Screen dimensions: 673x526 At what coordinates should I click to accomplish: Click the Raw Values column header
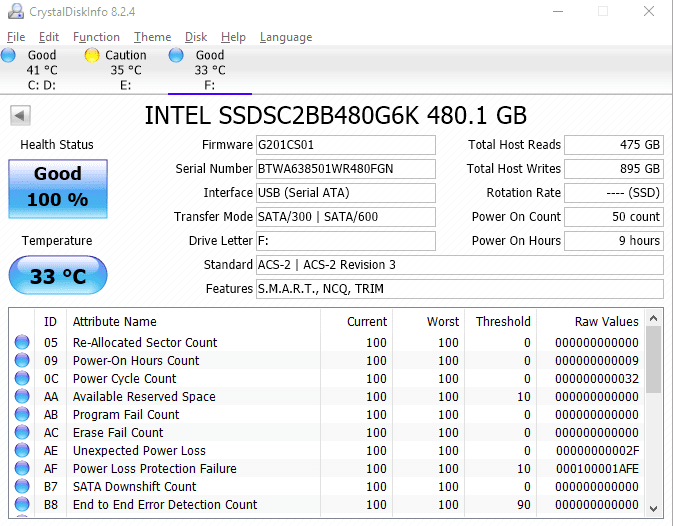coord(606,321)
